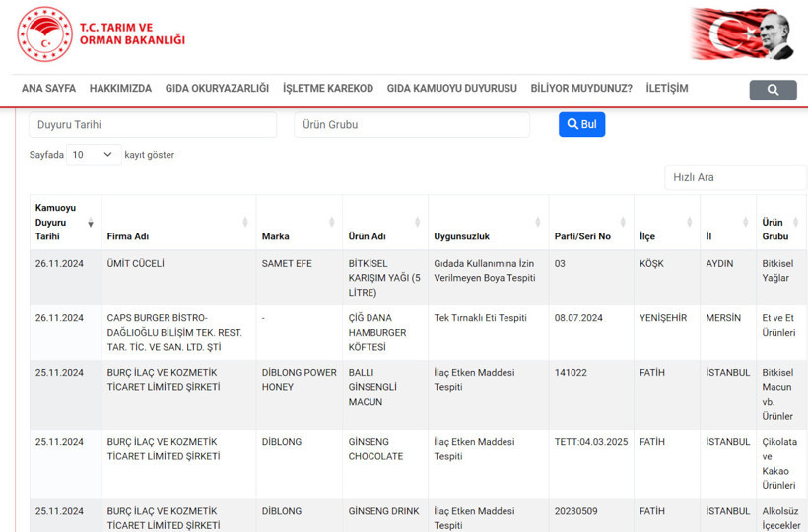The width and height of the screenshot is (808, 532).
Task: Focus the Hızlı Ara quick search field
Action: click(x=736, y=177)
